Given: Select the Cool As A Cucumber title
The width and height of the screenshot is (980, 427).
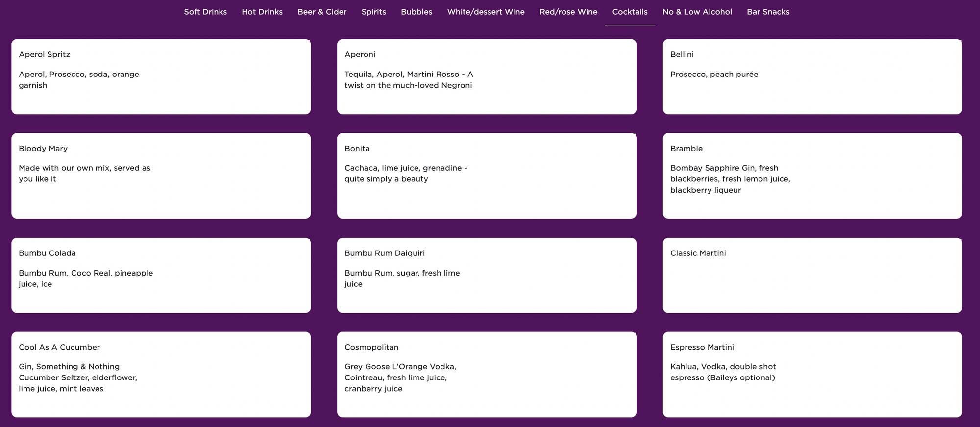Looking at the screenshot, I should pos(59,347).
